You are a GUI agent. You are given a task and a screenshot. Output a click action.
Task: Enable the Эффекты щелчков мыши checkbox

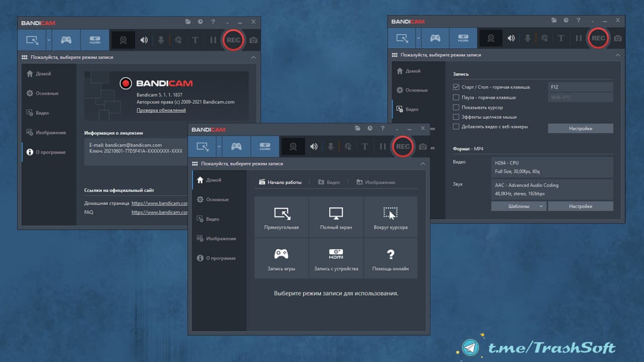pyautogui.click(x=456, y=117)
